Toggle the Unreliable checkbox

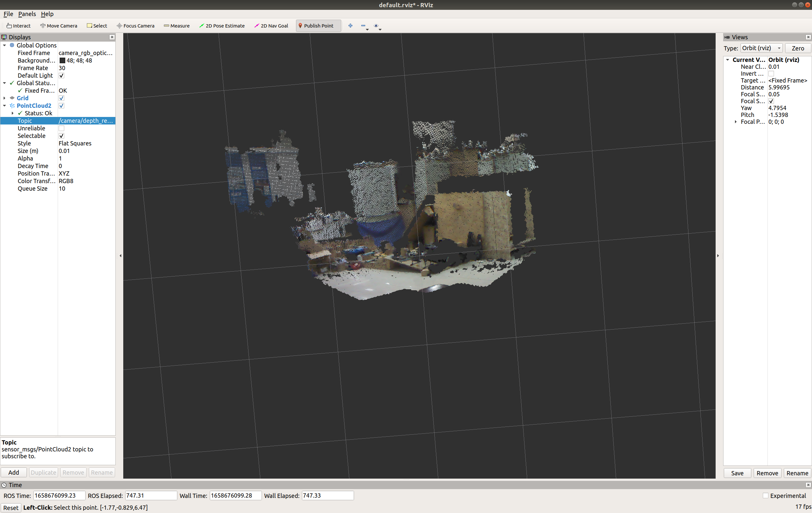tap(61, 128)
